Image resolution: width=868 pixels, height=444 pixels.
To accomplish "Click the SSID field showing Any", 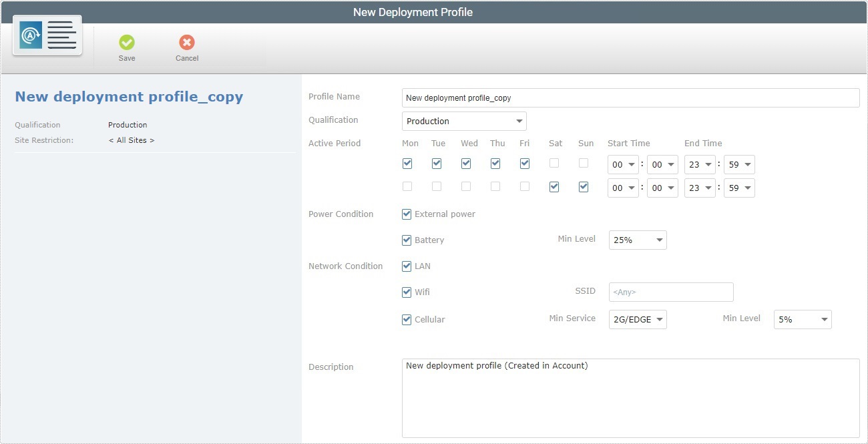I will click(x=670, y=292).
